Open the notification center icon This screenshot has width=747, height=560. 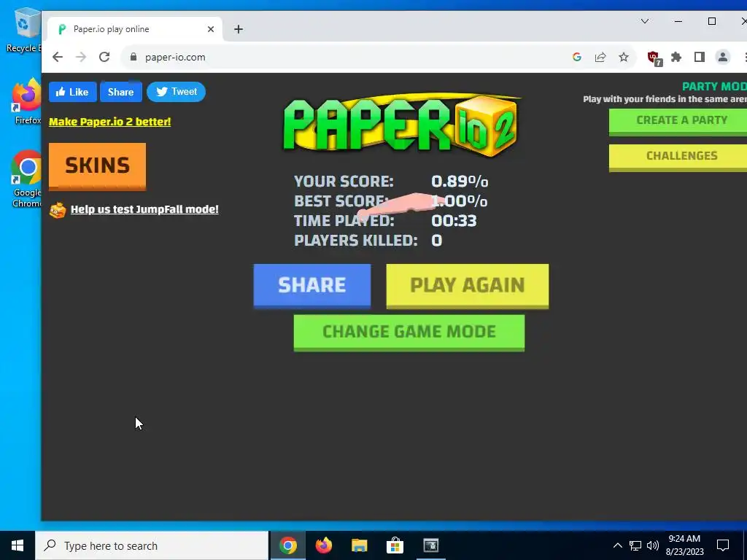tap(723, 545)
